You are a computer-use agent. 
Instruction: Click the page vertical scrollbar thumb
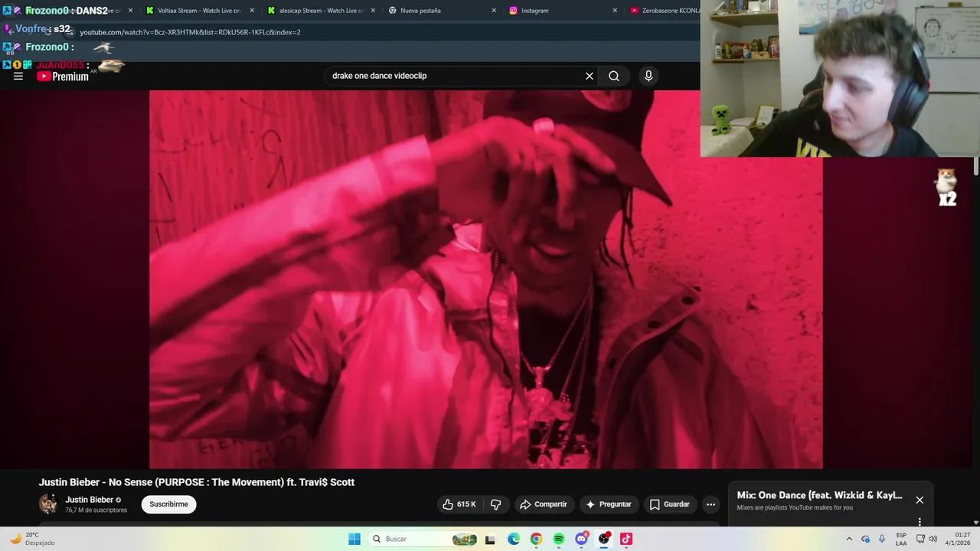tap(976, 166)
